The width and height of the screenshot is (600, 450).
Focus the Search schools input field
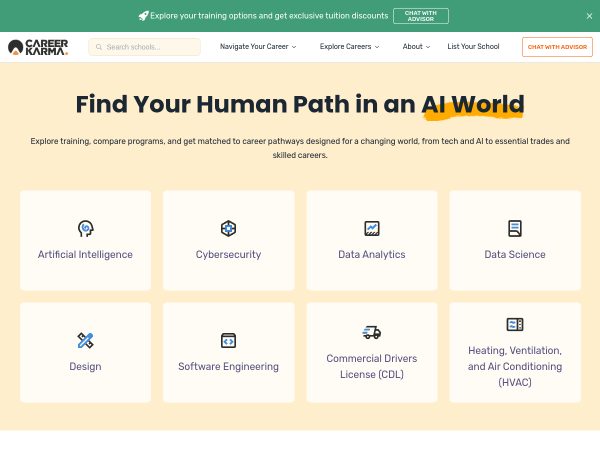[x=145, y=47]
